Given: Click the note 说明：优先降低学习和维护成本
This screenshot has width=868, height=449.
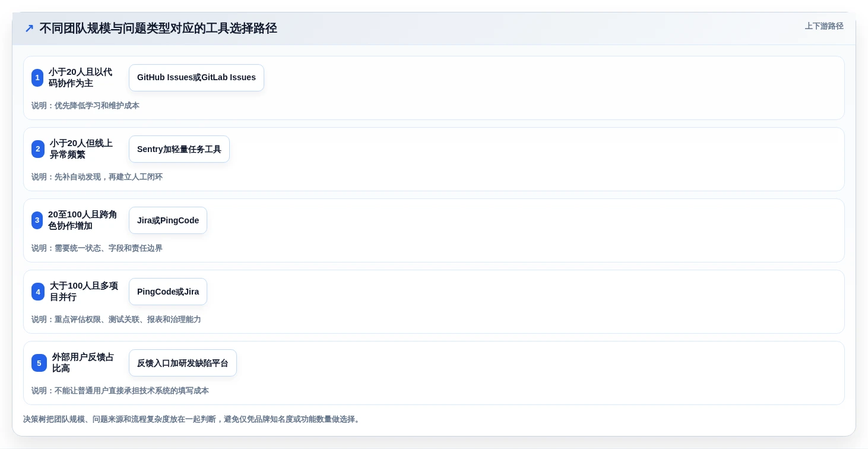Looking at the screenshot, I should [85, 106].
